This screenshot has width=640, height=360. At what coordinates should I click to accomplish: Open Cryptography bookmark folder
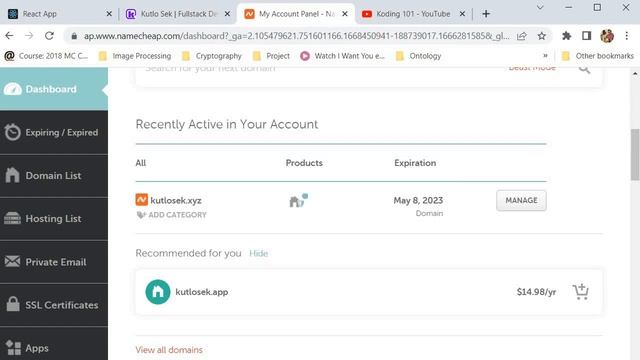point(212,56)
